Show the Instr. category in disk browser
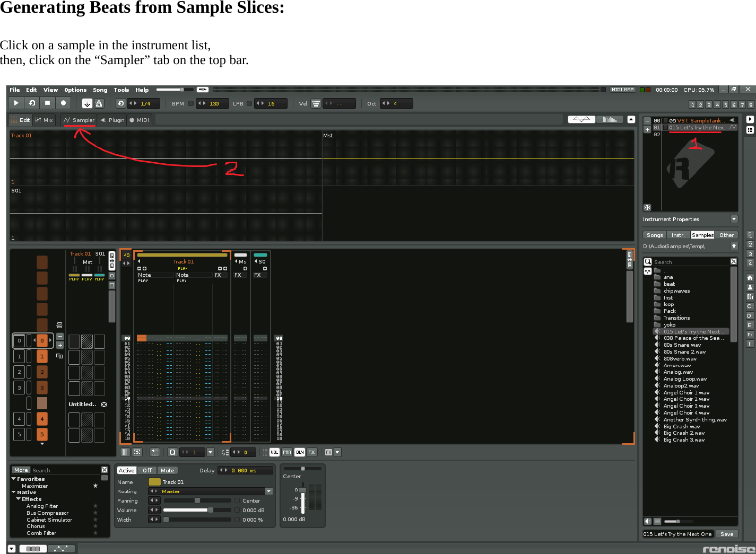Image resolution: width=756 pixels, height=554 pixels. click(679, 235)
